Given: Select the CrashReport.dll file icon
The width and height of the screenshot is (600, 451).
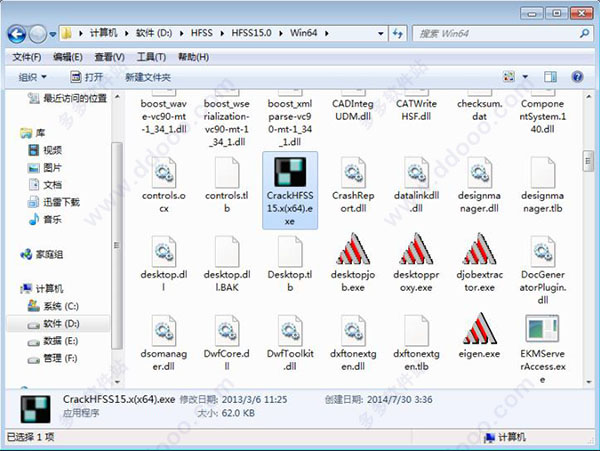Looking at the screenshot, I should (353, 173).
